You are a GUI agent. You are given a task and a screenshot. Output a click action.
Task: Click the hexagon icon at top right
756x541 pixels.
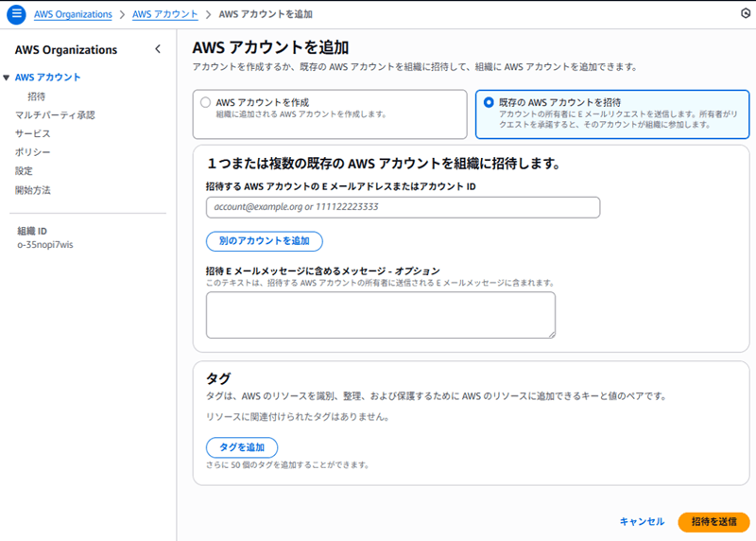coord(746,13)
